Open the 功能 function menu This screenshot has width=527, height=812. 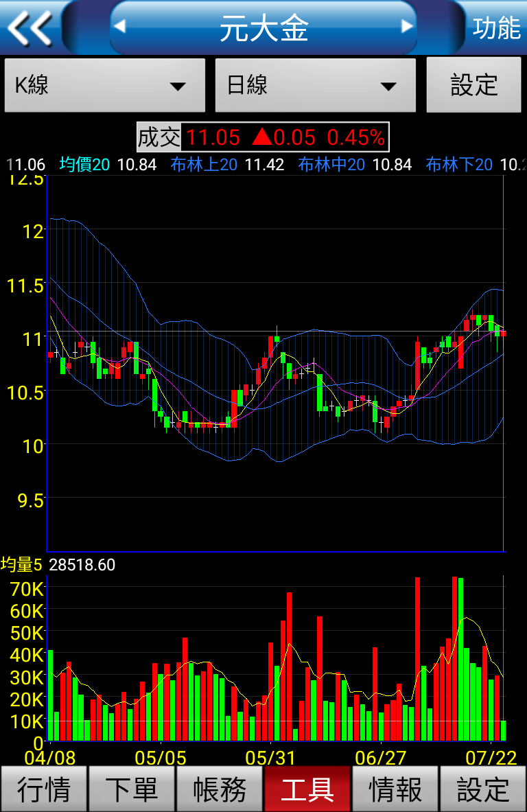[496, 27]
